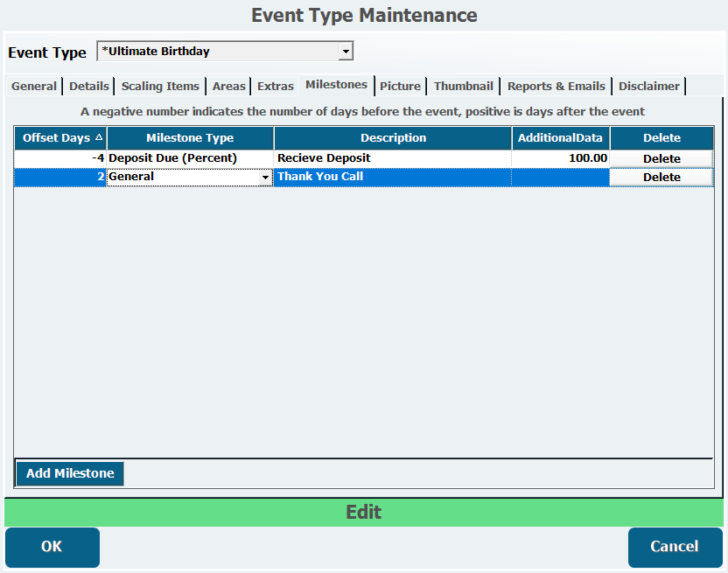Screen dimensions: 728x573
Task: Delete the Thank You Call milestone
Action: point(661,177)
